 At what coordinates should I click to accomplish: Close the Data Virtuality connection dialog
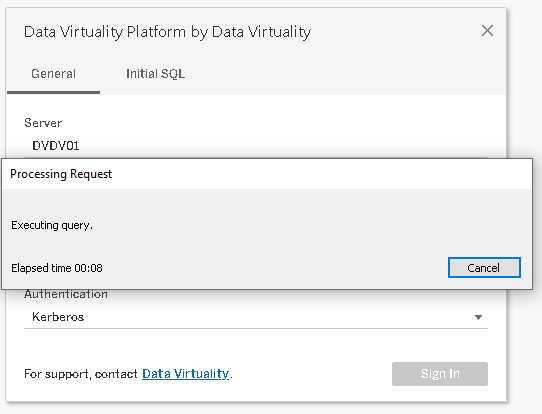(487, 31)
